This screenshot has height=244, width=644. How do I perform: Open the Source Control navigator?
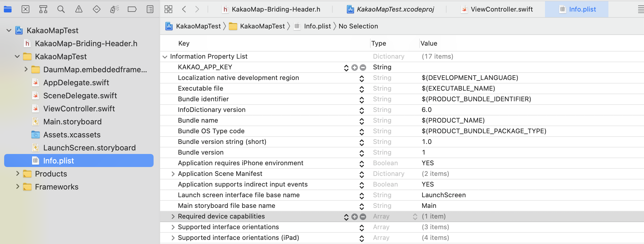pos(25,9)
